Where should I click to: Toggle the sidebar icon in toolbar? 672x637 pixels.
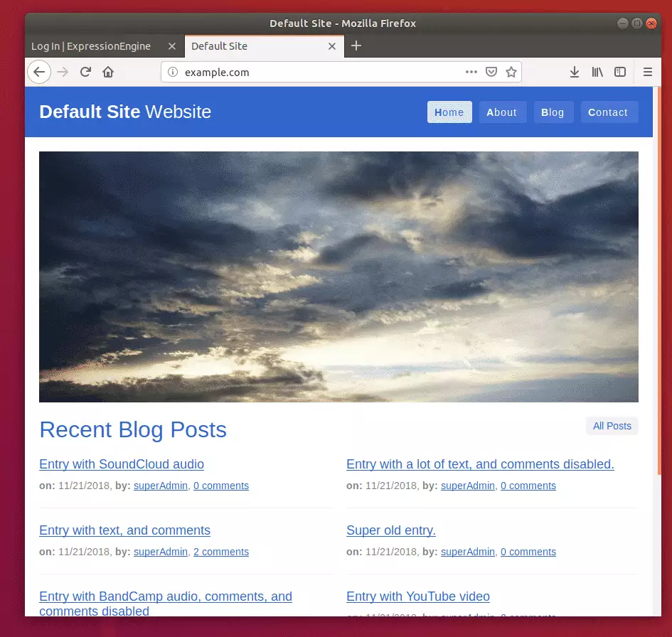(619, 72)
